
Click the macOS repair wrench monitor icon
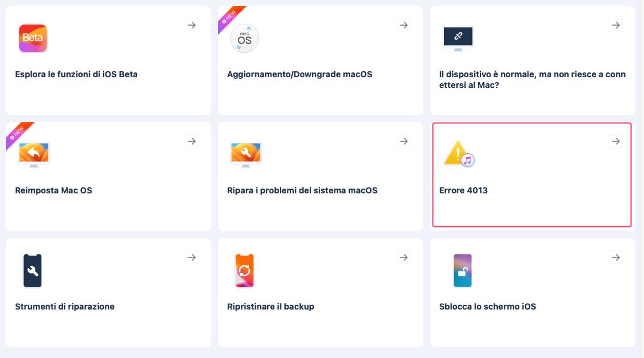[246, 154]
